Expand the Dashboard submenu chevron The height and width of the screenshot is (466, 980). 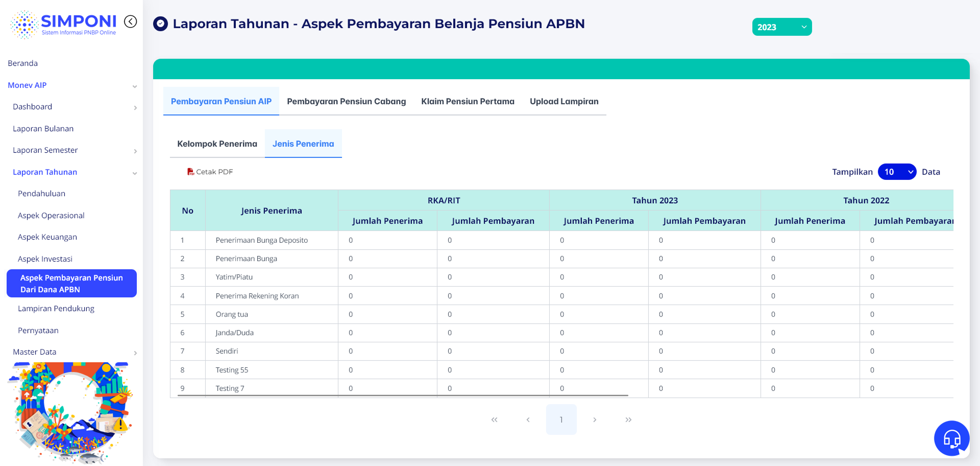click(135, 108)
